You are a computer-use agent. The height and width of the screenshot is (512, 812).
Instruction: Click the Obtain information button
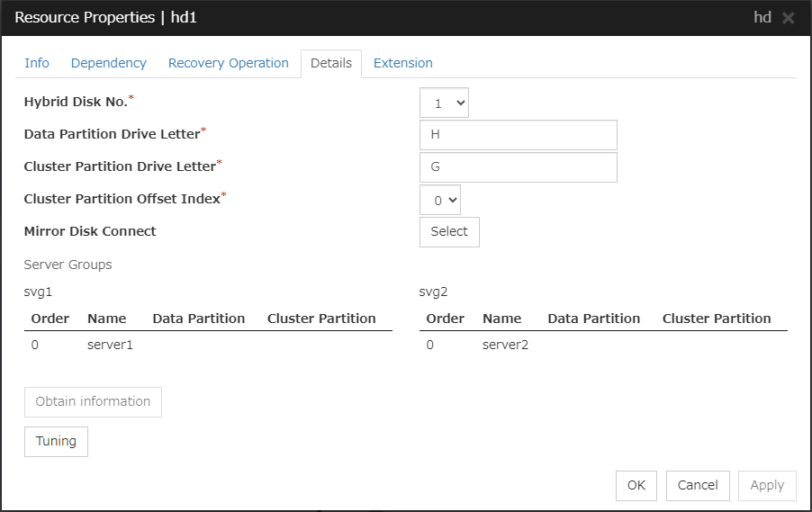[93, 402]
